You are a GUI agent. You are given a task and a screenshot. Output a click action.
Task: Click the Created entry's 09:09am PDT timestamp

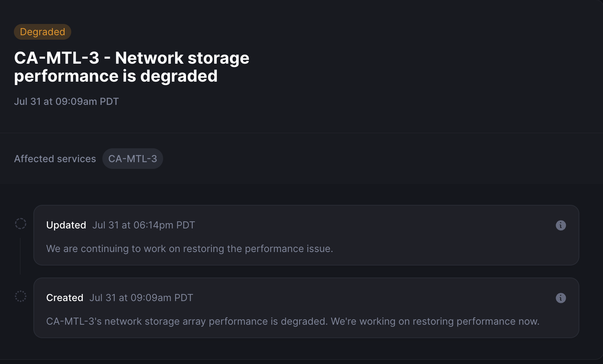141,298
